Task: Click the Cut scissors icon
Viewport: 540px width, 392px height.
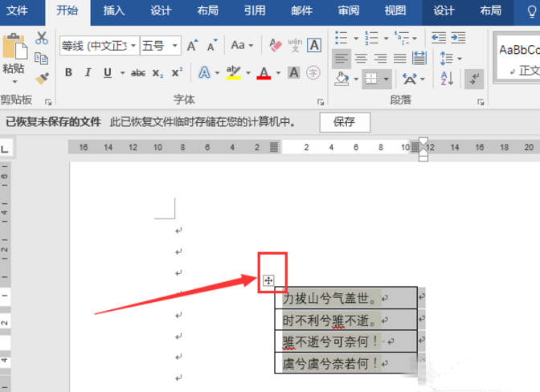Action: tap(42, 39)
